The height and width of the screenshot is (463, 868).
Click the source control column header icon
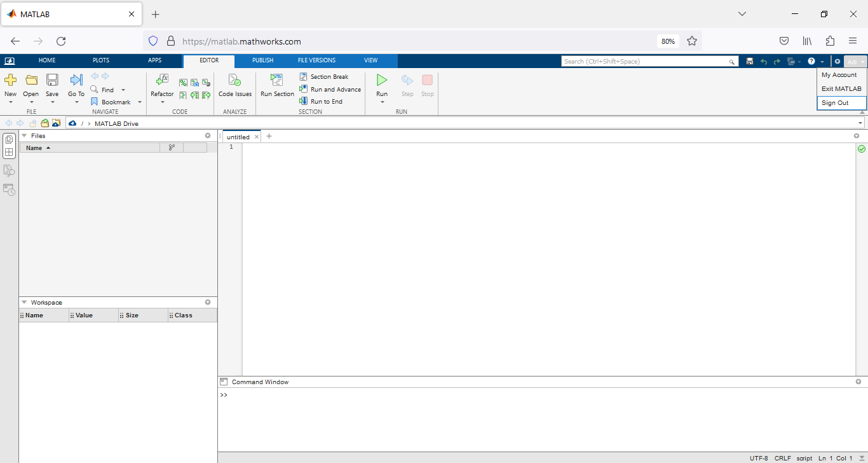tap(172, 148)
